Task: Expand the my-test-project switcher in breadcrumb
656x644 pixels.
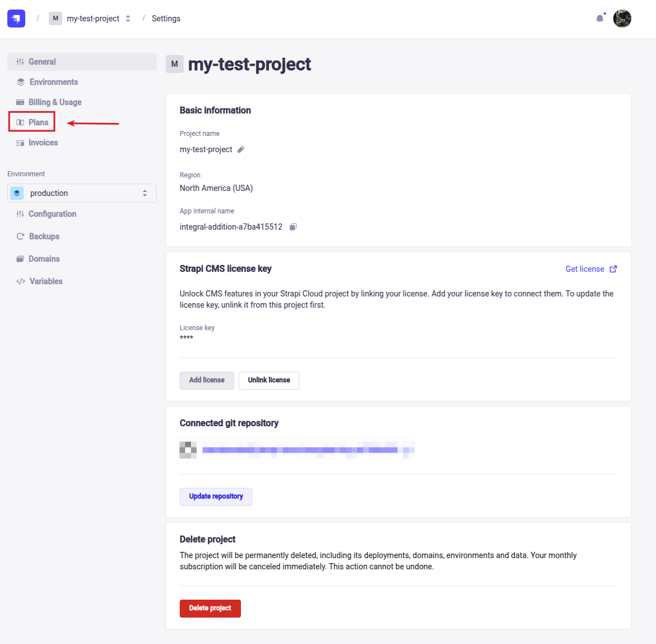Action: click(x=128, y=19)
